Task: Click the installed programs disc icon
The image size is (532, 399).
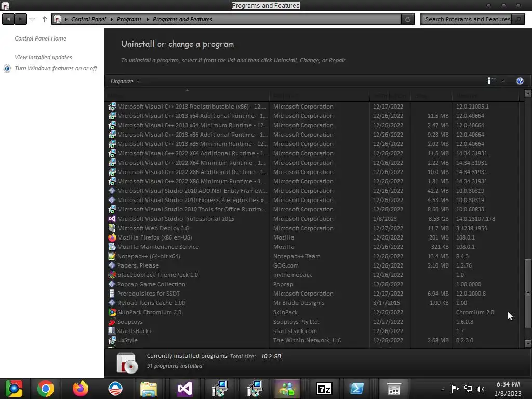Action: (x=127, y=363)
